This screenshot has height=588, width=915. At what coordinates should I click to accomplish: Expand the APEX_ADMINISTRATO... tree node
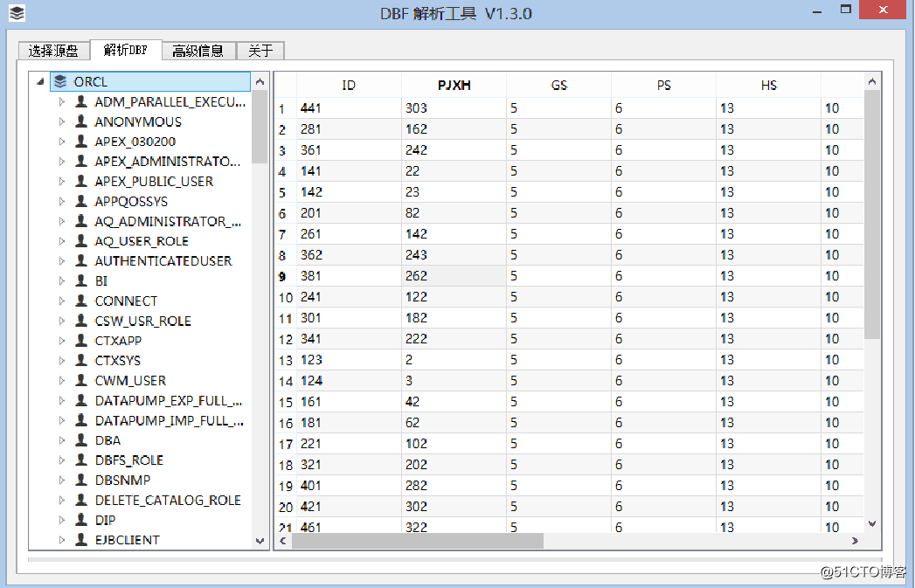(x=62, y=161)
